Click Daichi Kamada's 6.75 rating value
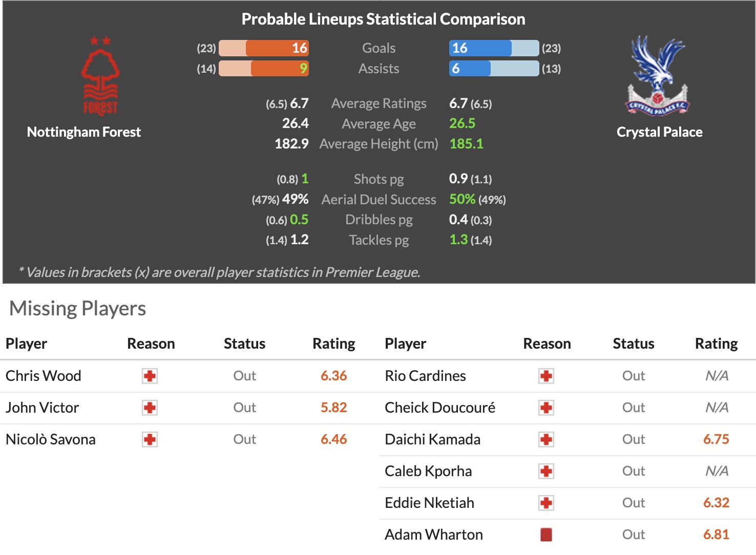The width and height of the screenshot is (756, 555). pyautogui.click(x=716, y=440)
